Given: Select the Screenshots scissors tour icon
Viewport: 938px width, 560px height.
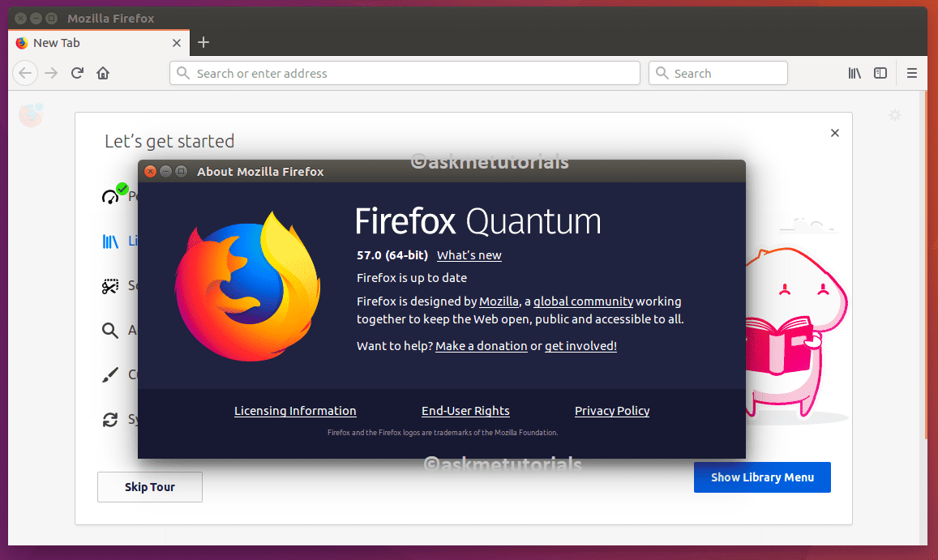Looking at the screenshot, I should [x=110, y=286].
